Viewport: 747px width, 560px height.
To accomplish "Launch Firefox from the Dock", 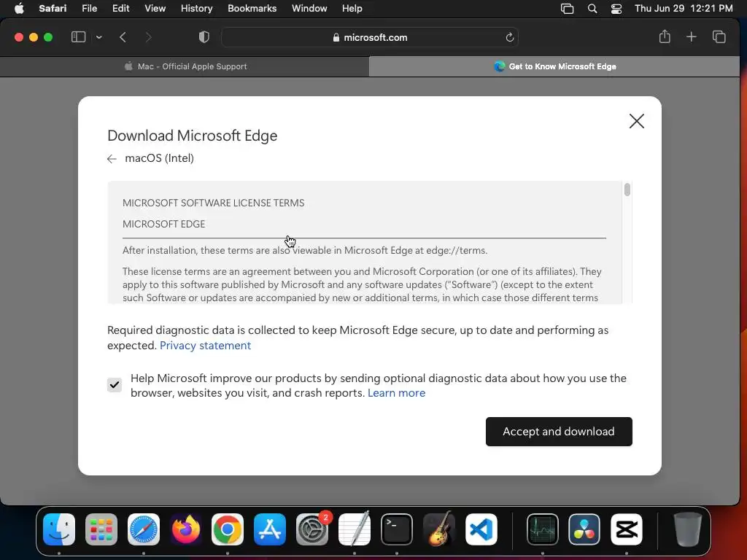I will click(185, 529).
